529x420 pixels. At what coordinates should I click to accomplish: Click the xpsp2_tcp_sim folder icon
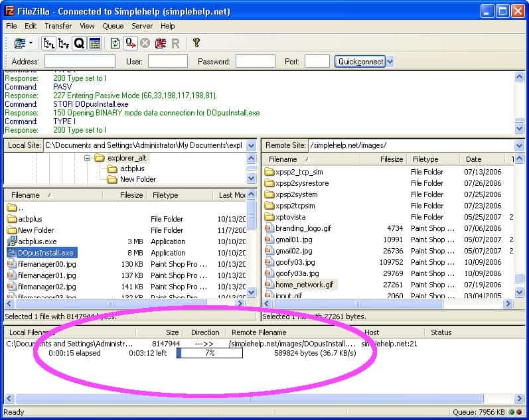(269, 172)
